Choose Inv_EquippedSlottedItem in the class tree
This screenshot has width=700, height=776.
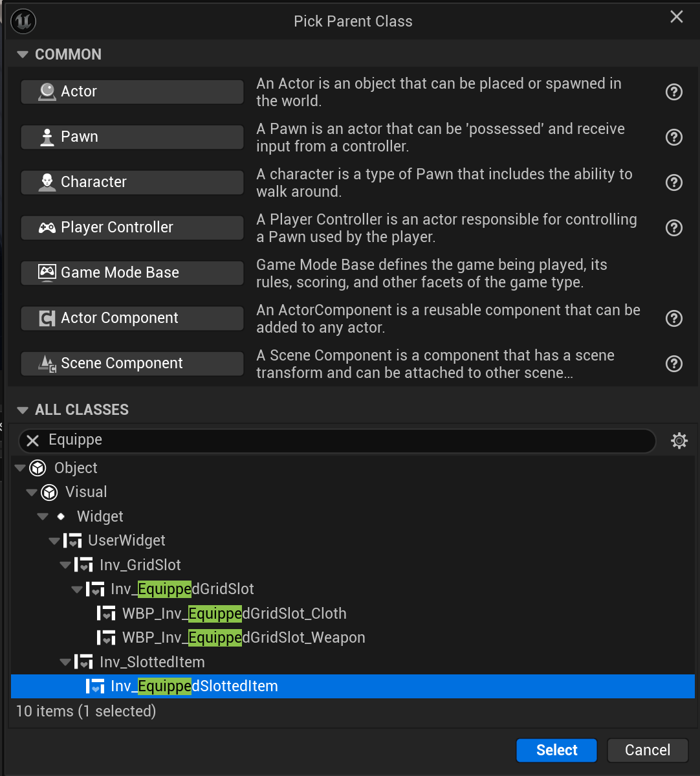[194, 686]
